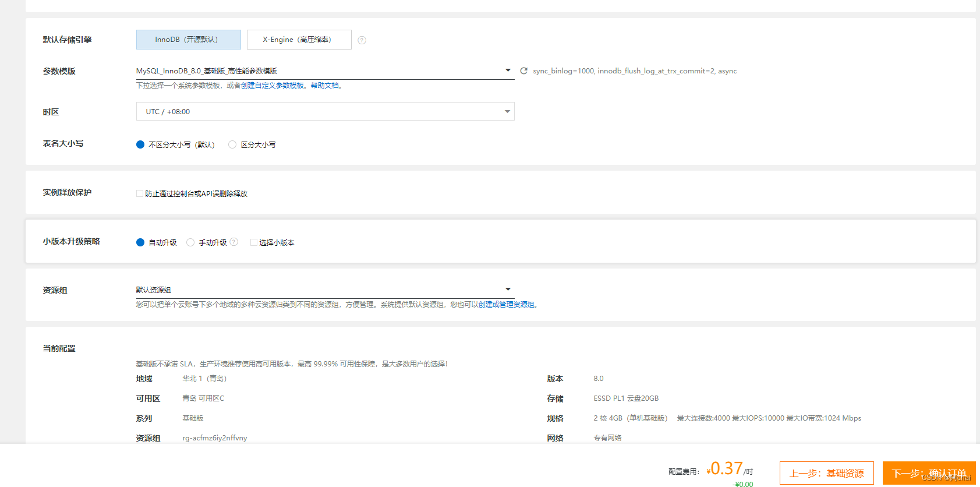Click refresh icon beside parameter template

coord(523,71)
